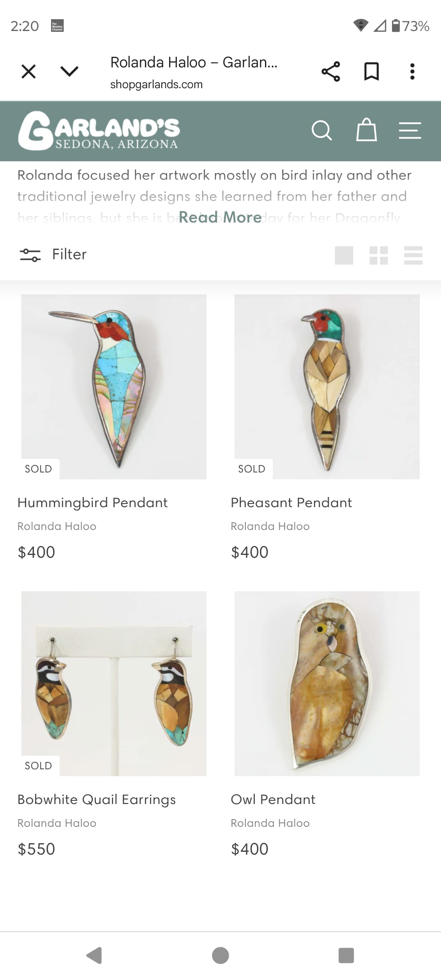
Task: Open the site search magnifier icon
Action: point(322,131)
